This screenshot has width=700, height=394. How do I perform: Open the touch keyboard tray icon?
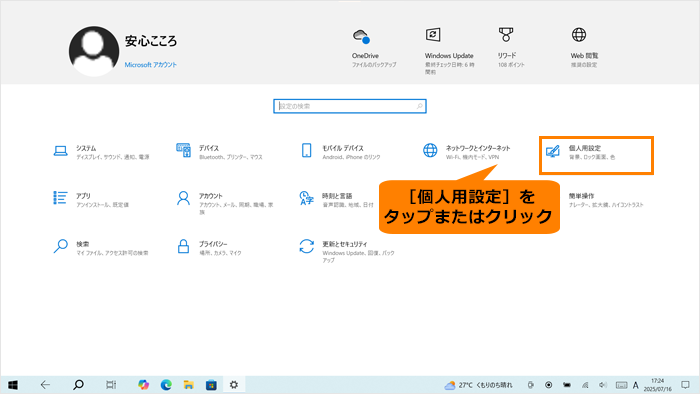click(x=621, y=385)
